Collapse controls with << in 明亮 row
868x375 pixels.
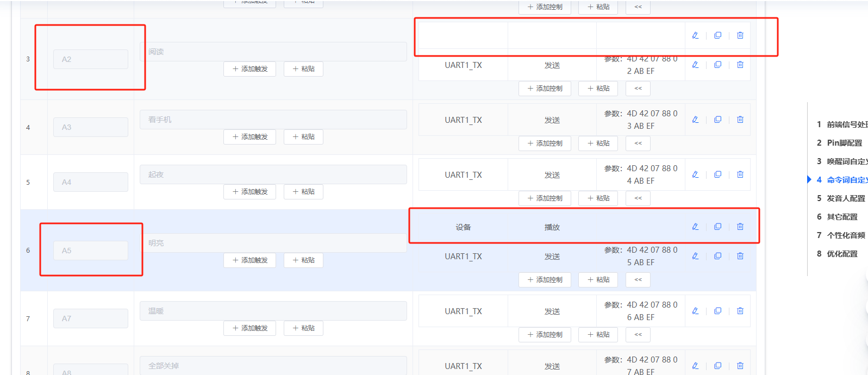(x=638, y=280)
